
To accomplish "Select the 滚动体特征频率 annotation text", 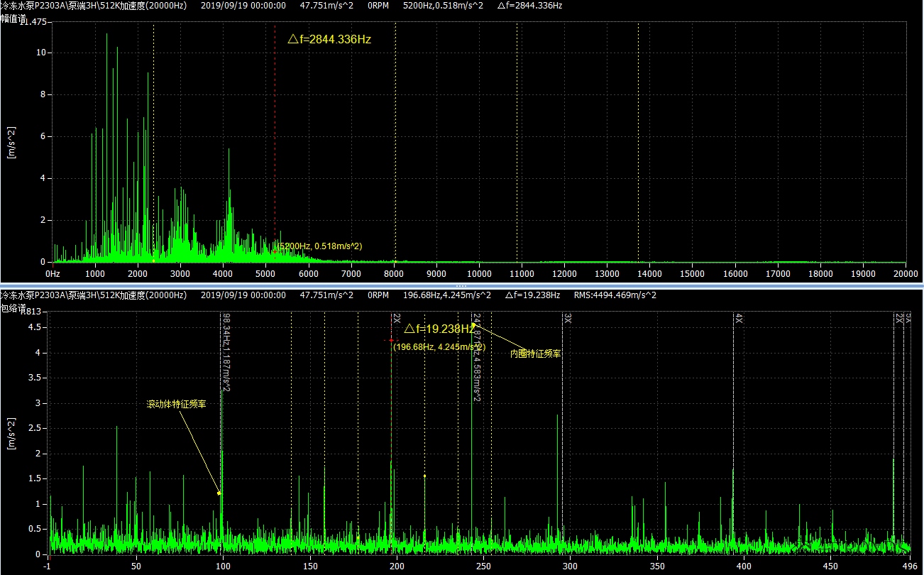I will coord(176,404).
